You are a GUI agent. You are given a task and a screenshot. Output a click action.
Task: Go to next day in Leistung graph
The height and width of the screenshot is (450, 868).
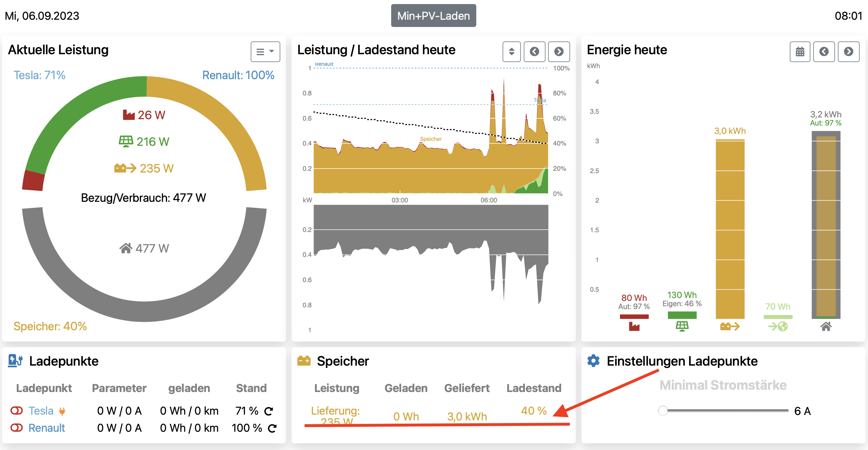click(x=558, y=52)
